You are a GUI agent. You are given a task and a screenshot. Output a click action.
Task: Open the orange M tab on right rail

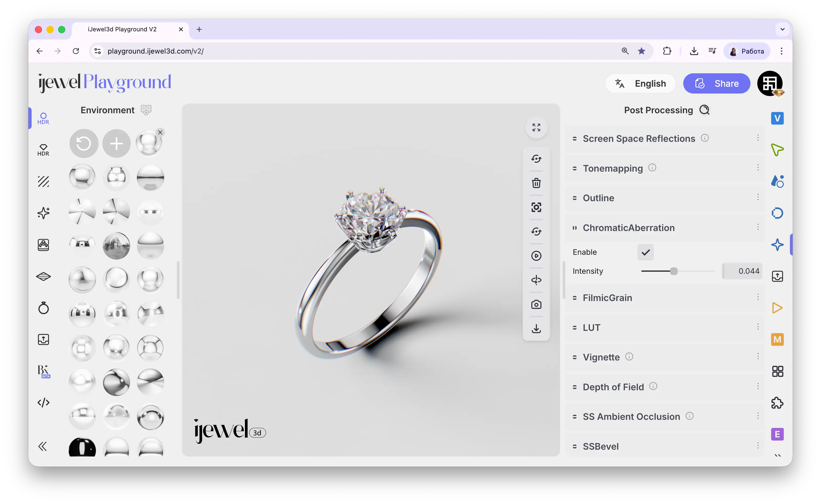[777, 339]
